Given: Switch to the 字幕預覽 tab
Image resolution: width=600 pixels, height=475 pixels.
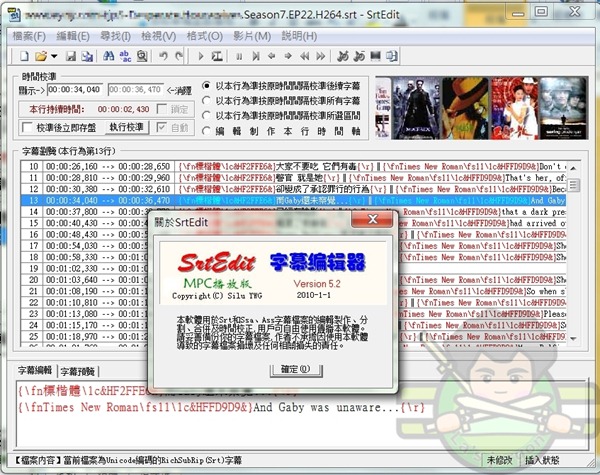Looking at the screenshot, I should point(78,371).
